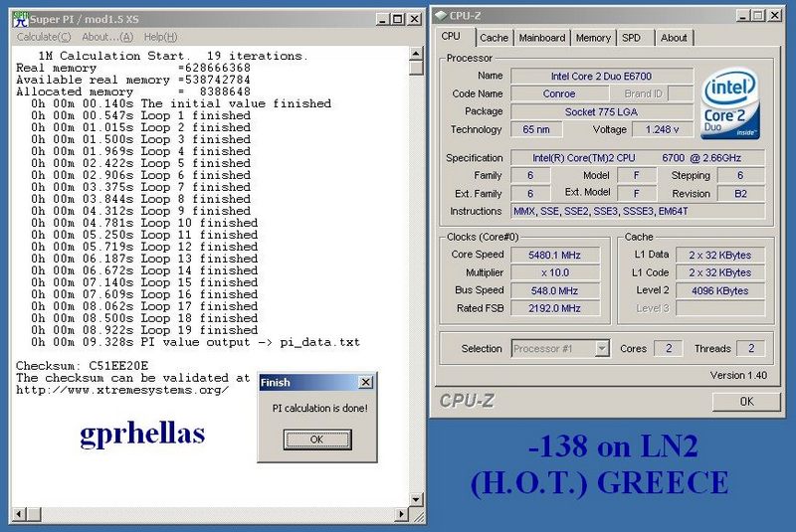This screenshot has width=796, height=532.
Task: Click the Core Speed value '5480.1 MHz'
Action: 555,255
